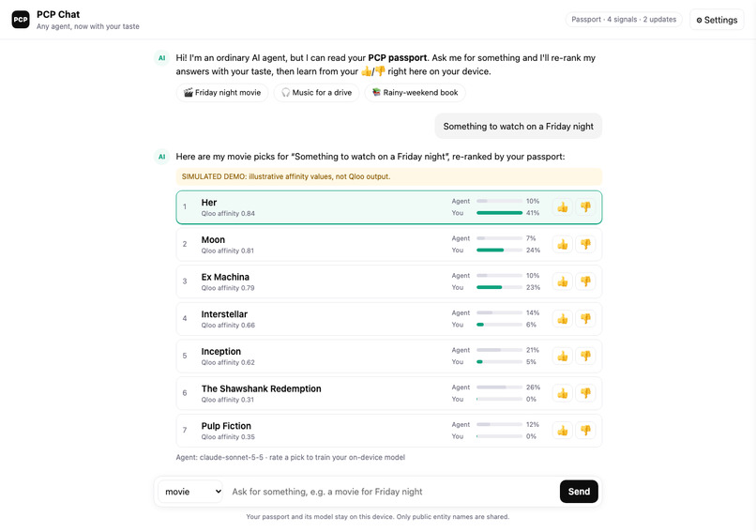
Task: Click the Her agent progress bar
Action: (499, 201)
